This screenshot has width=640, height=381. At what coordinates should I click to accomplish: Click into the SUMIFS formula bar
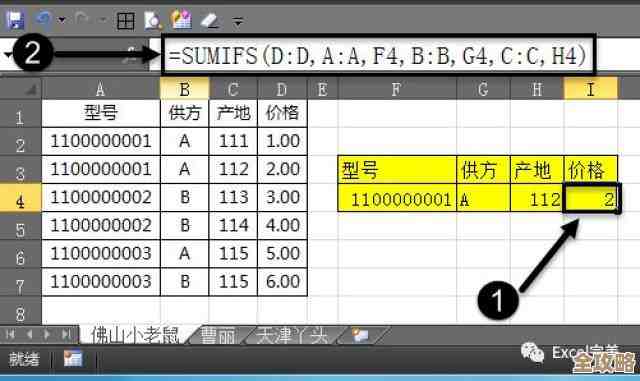tap(378, 55)
